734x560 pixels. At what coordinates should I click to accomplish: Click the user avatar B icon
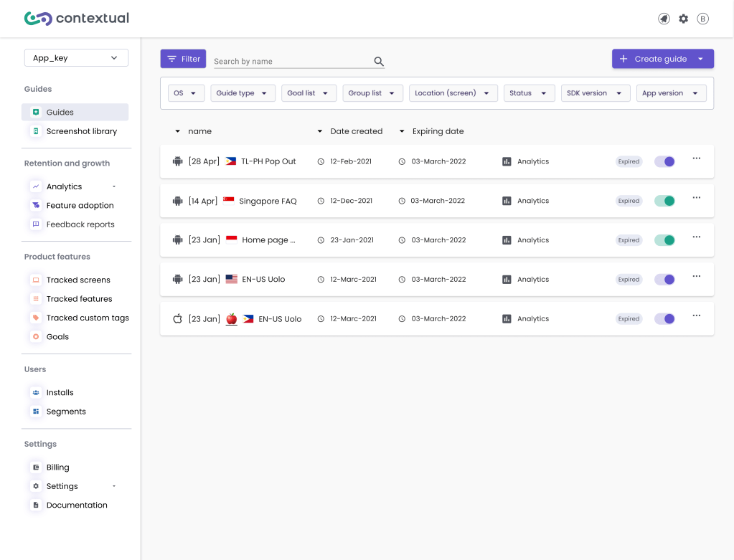(702, 19)
